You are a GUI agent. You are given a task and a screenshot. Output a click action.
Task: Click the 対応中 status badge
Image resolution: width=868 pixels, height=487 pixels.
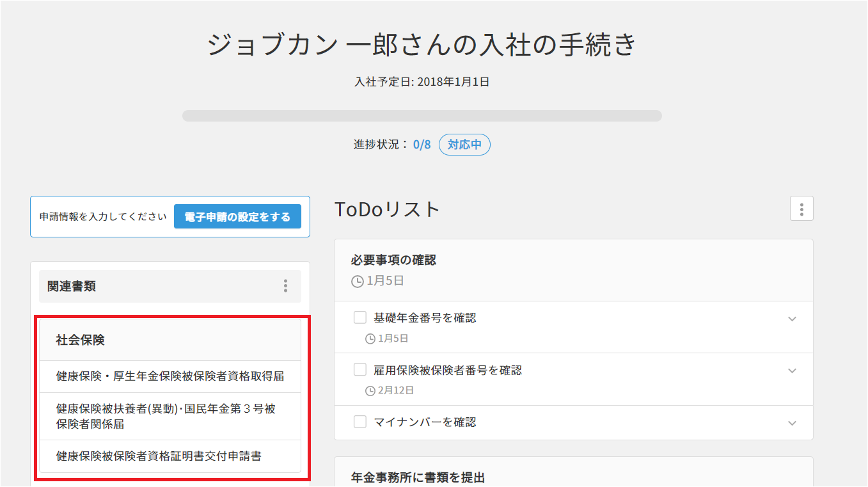click(464, 145)
